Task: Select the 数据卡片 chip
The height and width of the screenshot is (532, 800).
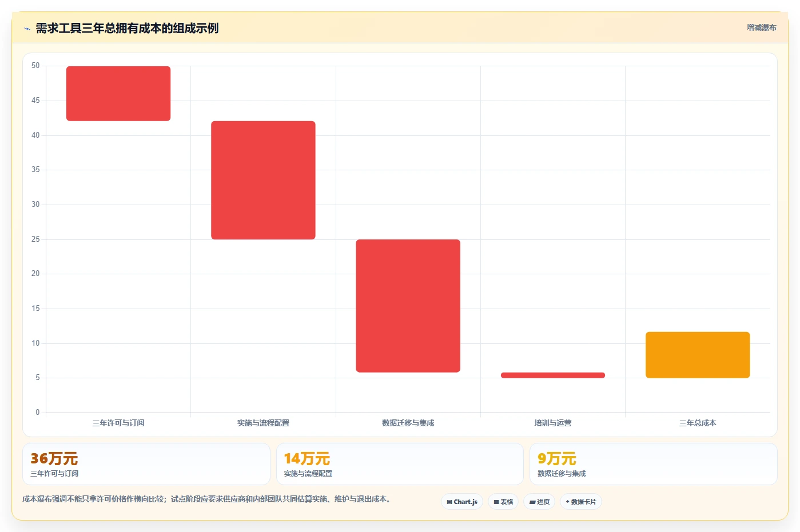Action: (x=581, y=502)
